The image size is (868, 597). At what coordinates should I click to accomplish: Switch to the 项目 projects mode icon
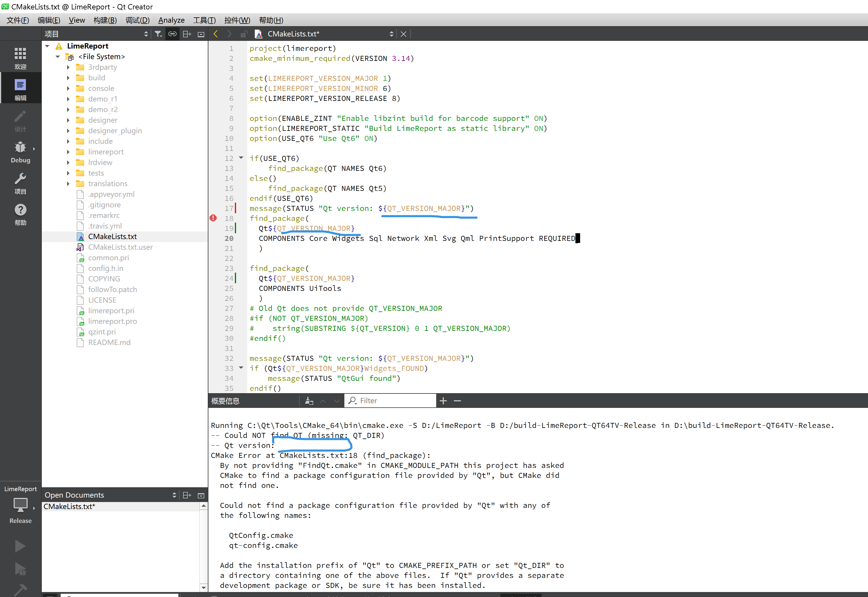tap(21, 183)
